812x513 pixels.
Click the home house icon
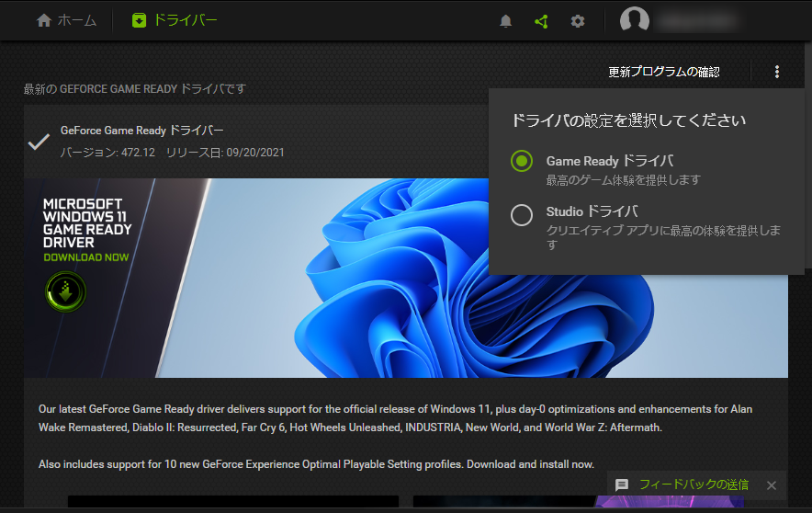[x=44, y=20]
